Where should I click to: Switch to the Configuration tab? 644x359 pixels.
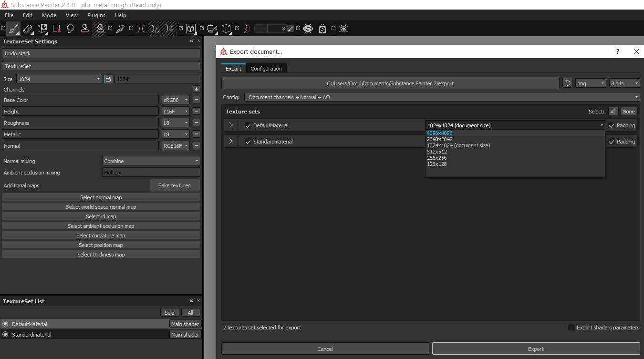[266, 69]
